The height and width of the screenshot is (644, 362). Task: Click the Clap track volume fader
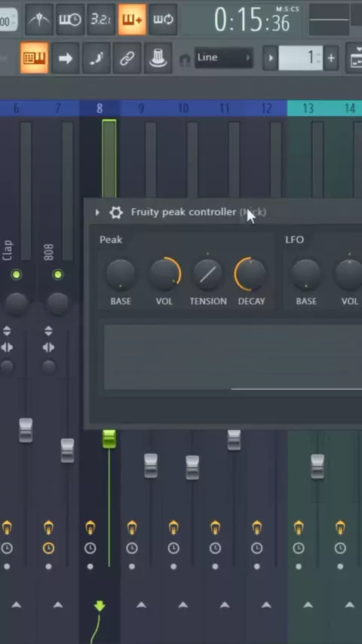(26, 431)
